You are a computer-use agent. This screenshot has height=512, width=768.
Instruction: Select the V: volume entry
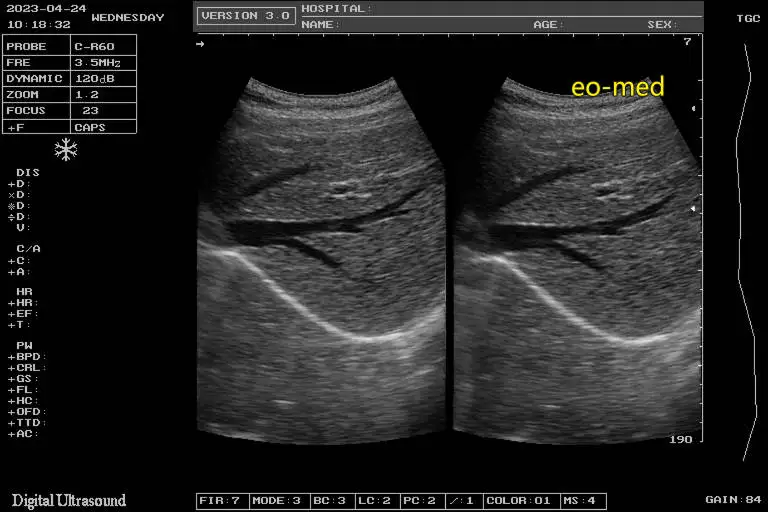pyautogui.click(x=23, y=227)
